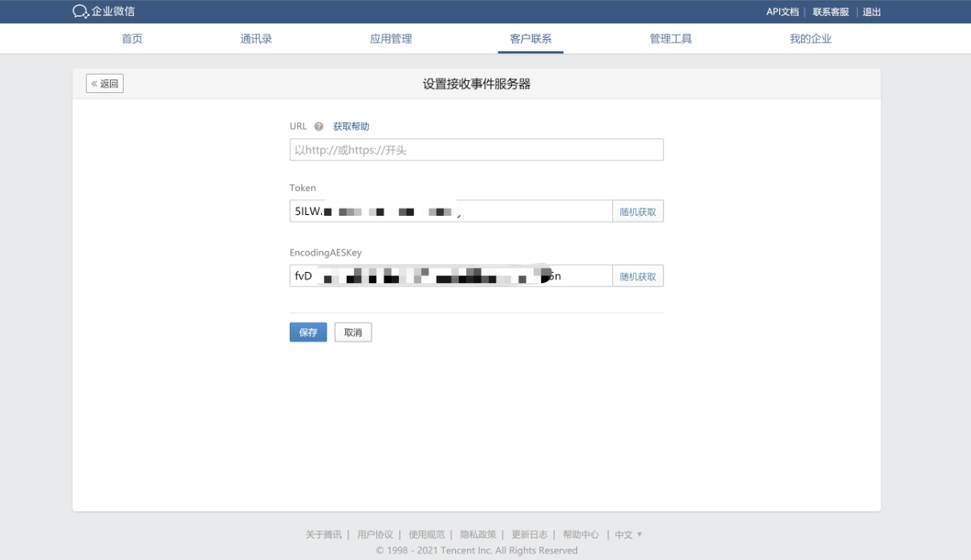
Task: Go back using the 返回 button
Action: coord(105,83)
